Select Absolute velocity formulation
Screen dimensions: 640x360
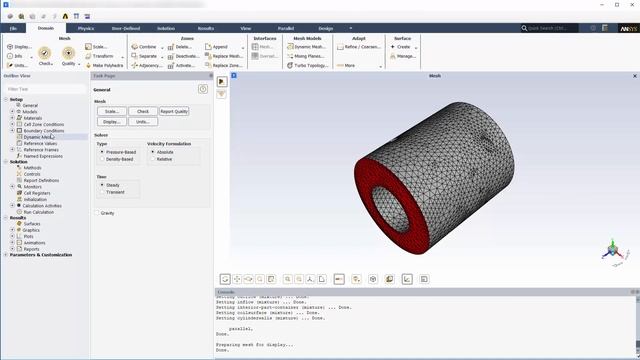point(162,152)
